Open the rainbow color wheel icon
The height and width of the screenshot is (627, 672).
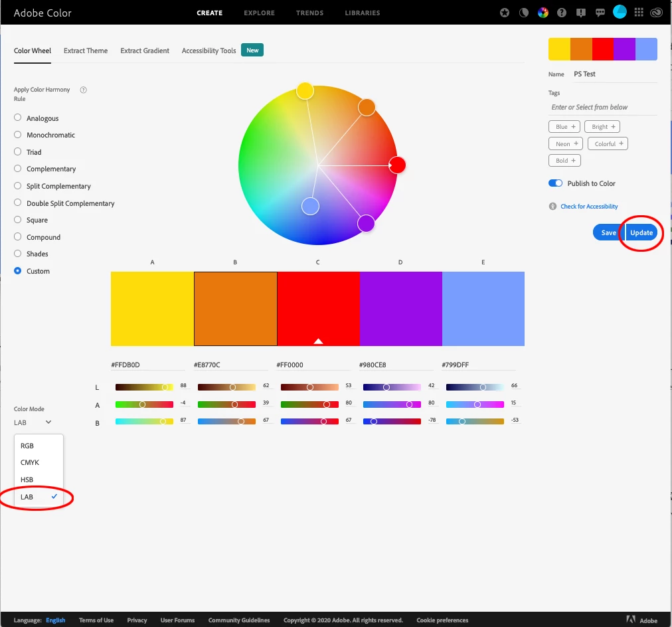pos(543,13)
